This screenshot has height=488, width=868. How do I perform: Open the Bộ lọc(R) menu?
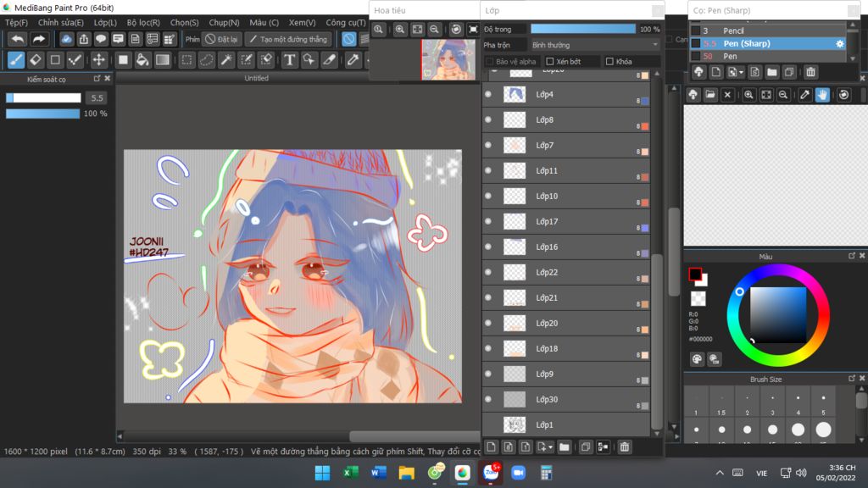pyautogui.click(x=143, y=23)
